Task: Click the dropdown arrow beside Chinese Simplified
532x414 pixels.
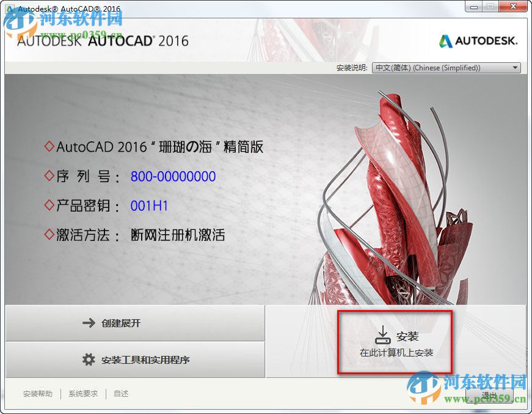Action: coord(515,68)
